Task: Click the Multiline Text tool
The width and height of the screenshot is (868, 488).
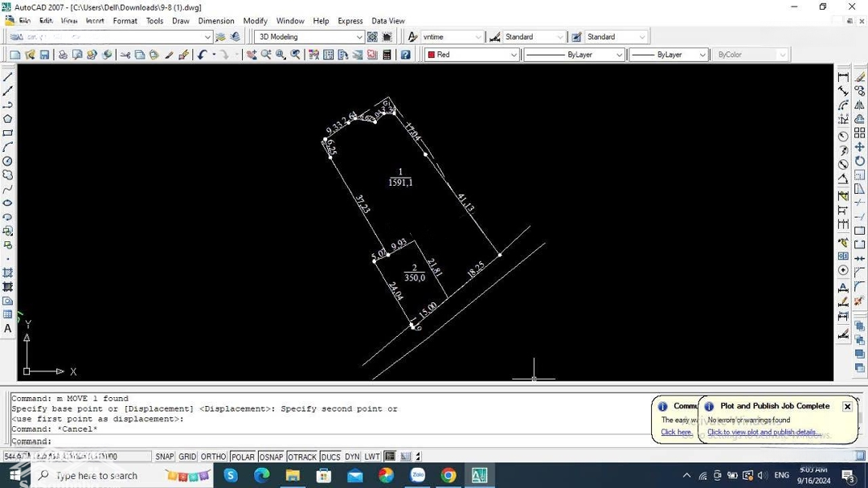Action: click(x=7, y=328)
